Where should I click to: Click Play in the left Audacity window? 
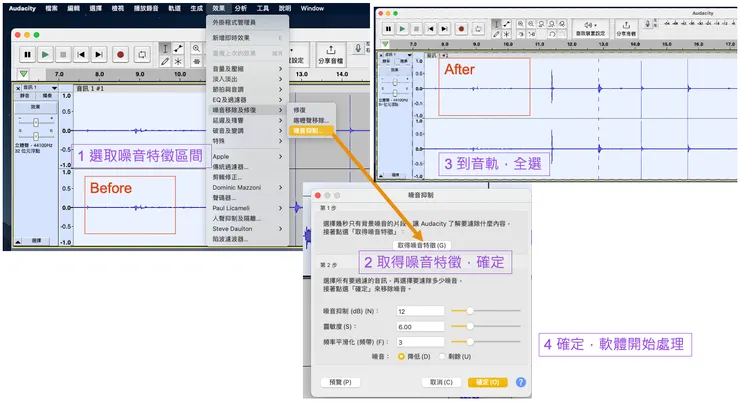pyautogui.click(x=45, y=55)
